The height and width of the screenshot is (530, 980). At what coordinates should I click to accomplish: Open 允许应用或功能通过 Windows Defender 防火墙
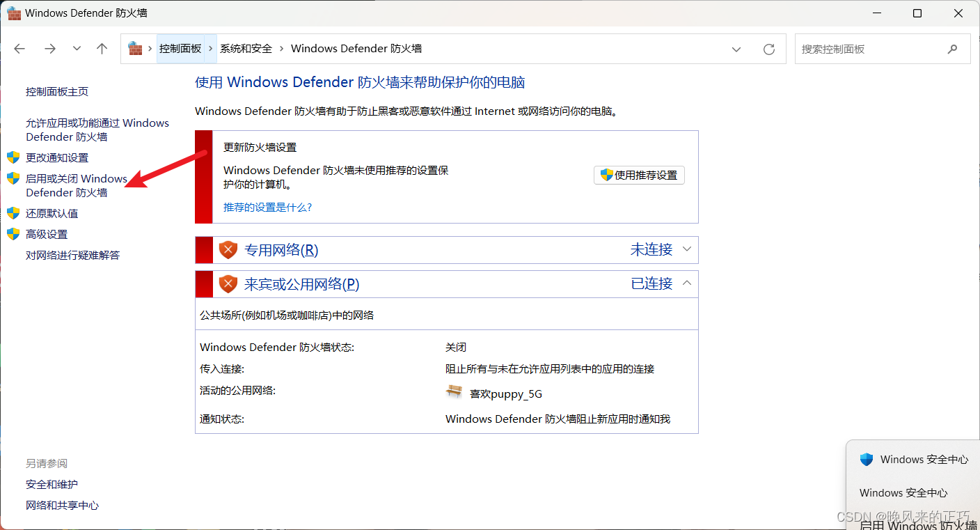tap(97, 130)
